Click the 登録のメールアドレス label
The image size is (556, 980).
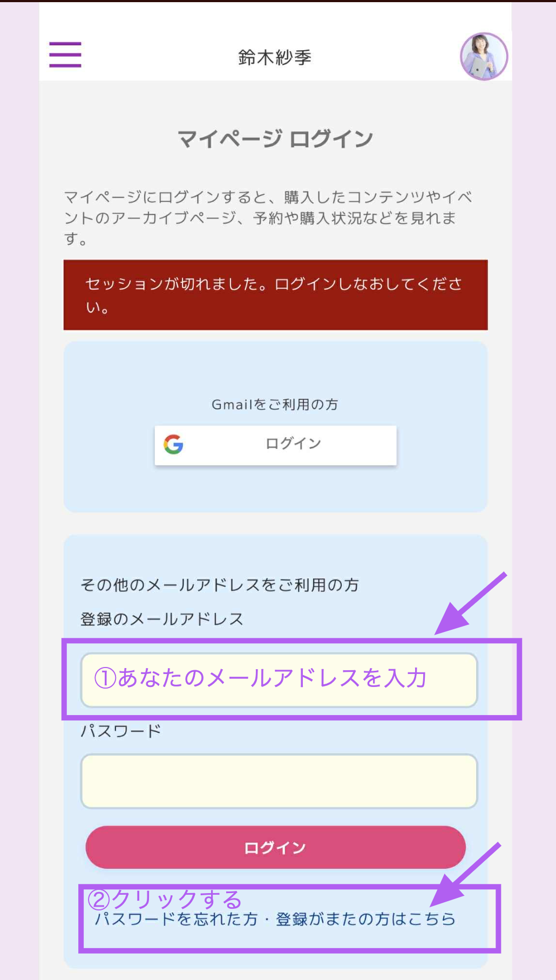pos(162,619)
